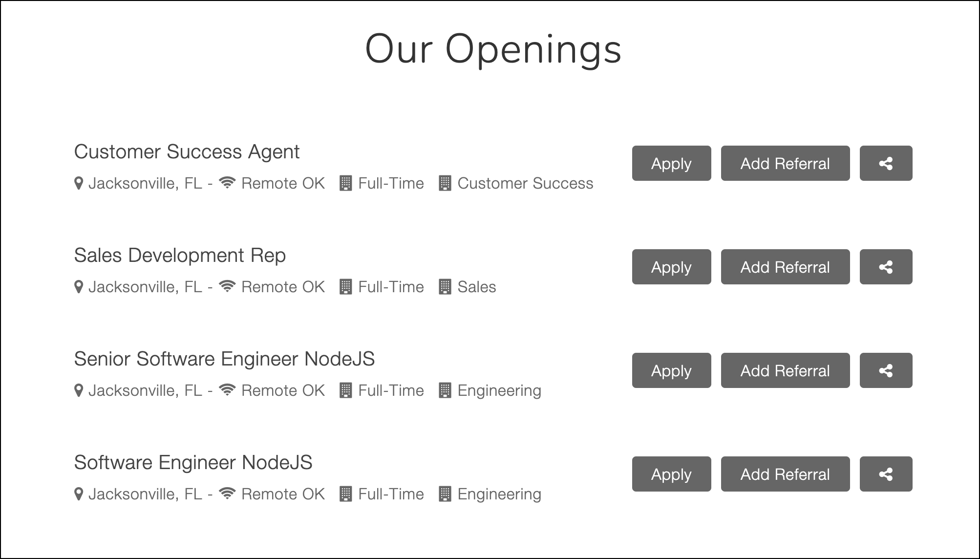Apply for the Sales Development Rep role
The image size is (980, 559).
[672, 267]
